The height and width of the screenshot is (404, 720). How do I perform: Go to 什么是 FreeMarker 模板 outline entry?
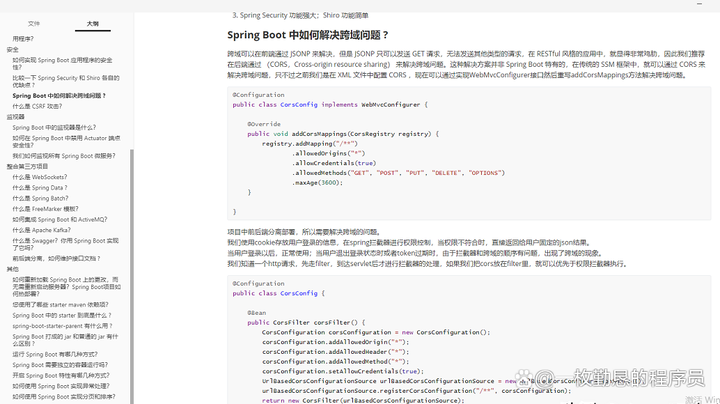(45, 208)
